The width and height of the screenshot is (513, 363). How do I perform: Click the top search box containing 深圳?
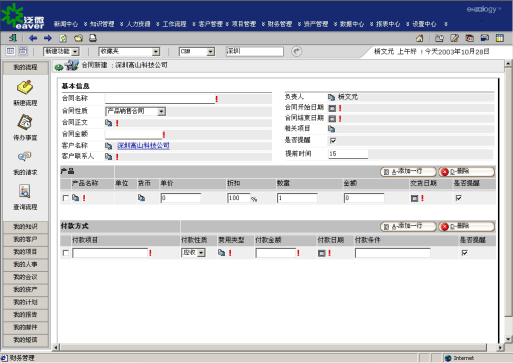(x=255, y=51)
